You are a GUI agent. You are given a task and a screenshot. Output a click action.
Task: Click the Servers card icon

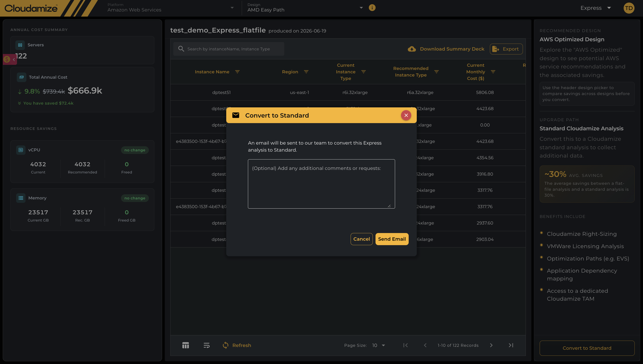(20, 45)
